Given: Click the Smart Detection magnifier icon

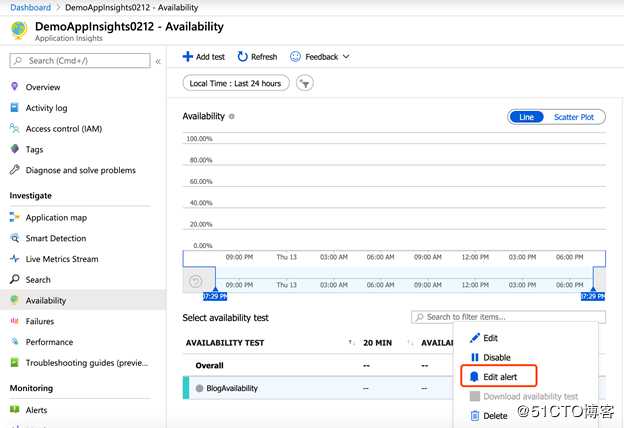Looking at the screenshot, I should click(x=14, y=238).
